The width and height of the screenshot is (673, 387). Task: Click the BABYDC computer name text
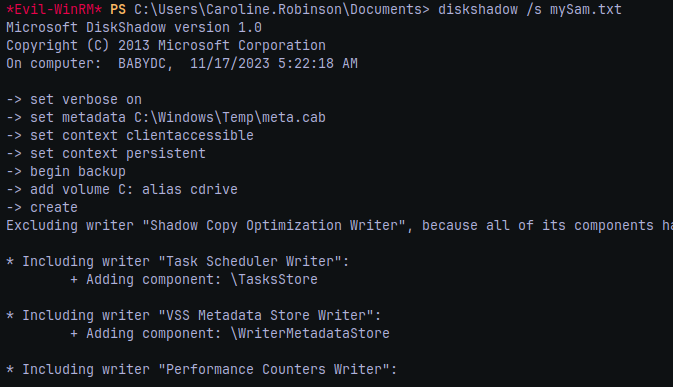coord(142,63)
